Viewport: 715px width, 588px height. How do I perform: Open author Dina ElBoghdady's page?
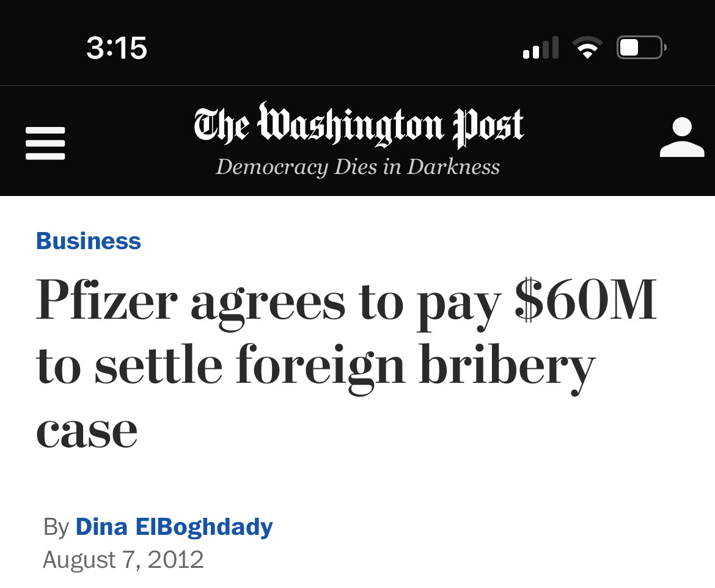point(174,527)
